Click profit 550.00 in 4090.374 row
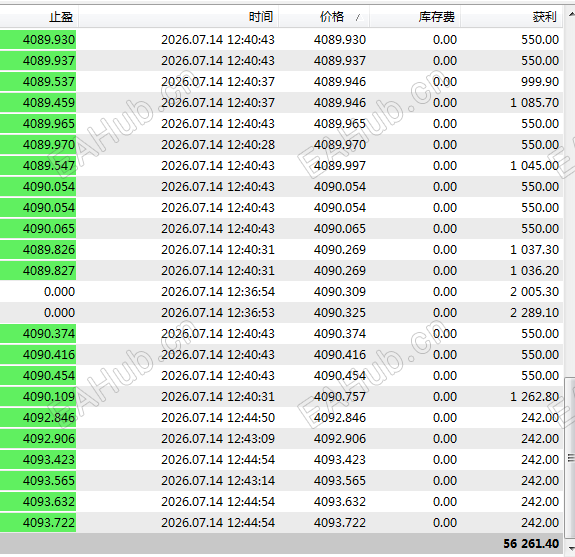 [540, 334]
